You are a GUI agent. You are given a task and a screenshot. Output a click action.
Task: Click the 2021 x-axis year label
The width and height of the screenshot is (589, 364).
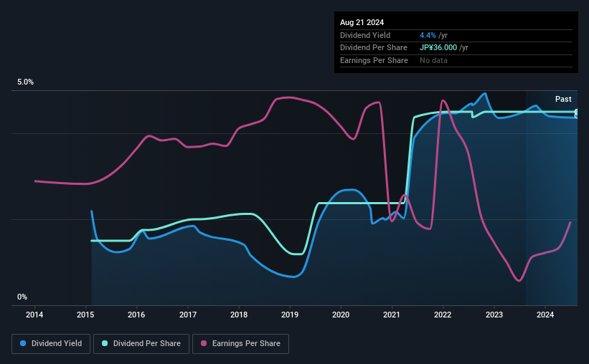point(392,315)
